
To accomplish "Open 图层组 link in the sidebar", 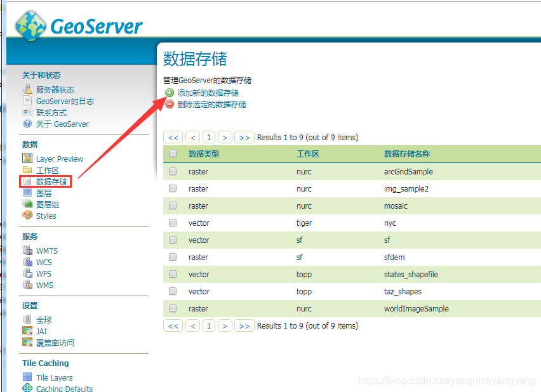I will pos(47,204).
